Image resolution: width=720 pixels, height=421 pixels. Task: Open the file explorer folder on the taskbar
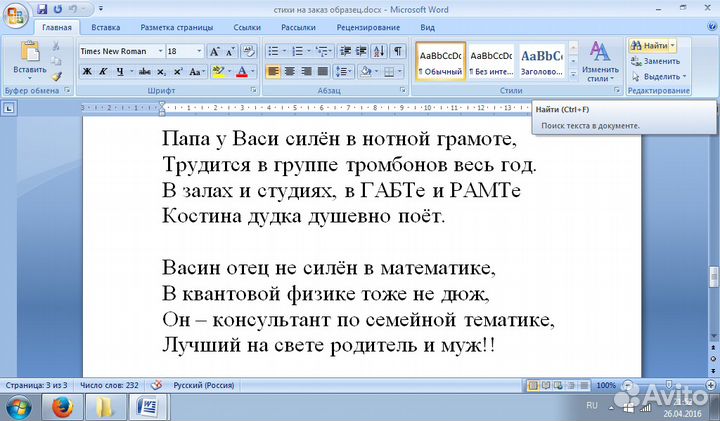(105, 407)
